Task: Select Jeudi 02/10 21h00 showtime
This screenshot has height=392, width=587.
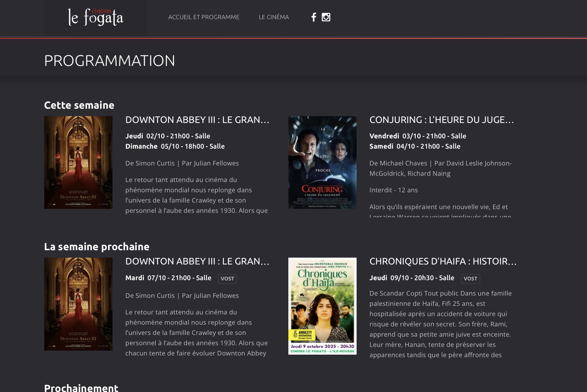Action: pos(168,136)
